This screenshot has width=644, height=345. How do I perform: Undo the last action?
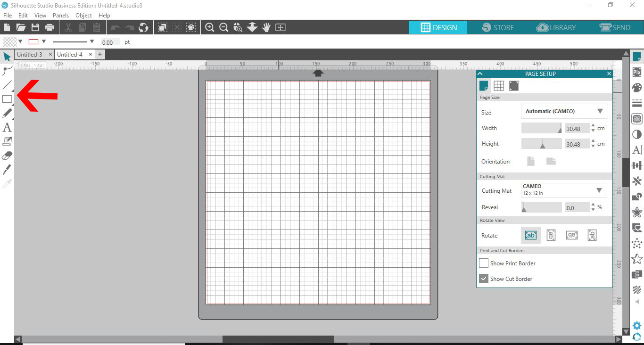coord(115,27)
